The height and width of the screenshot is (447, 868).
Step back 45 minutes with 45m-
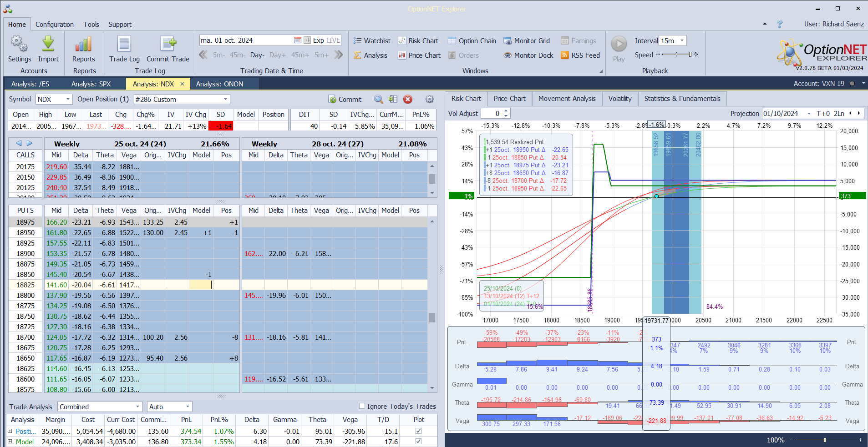coord(237,55)
